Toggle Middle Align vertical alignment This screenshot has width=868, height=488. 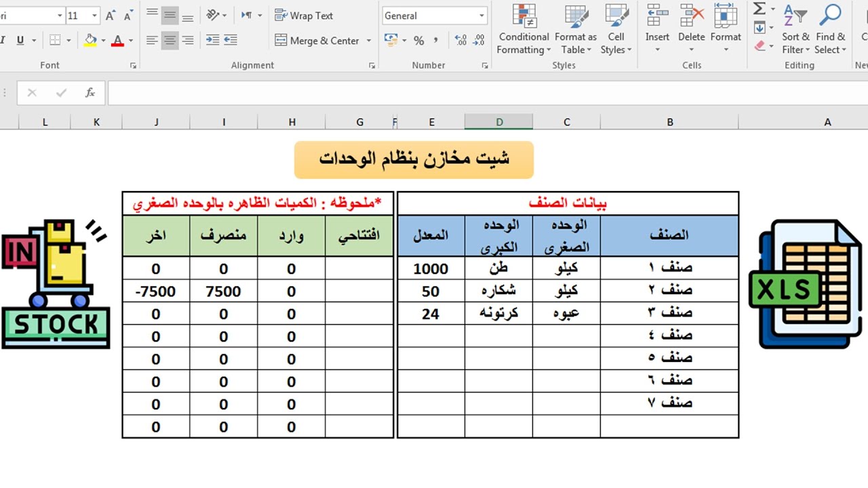pos(170,15)
